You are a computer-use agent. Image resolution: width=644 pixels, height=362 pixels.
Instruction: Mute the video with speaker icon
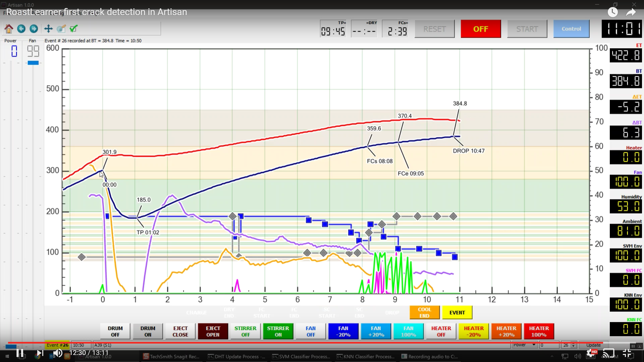pyautogui.click(x=58, y=353)
